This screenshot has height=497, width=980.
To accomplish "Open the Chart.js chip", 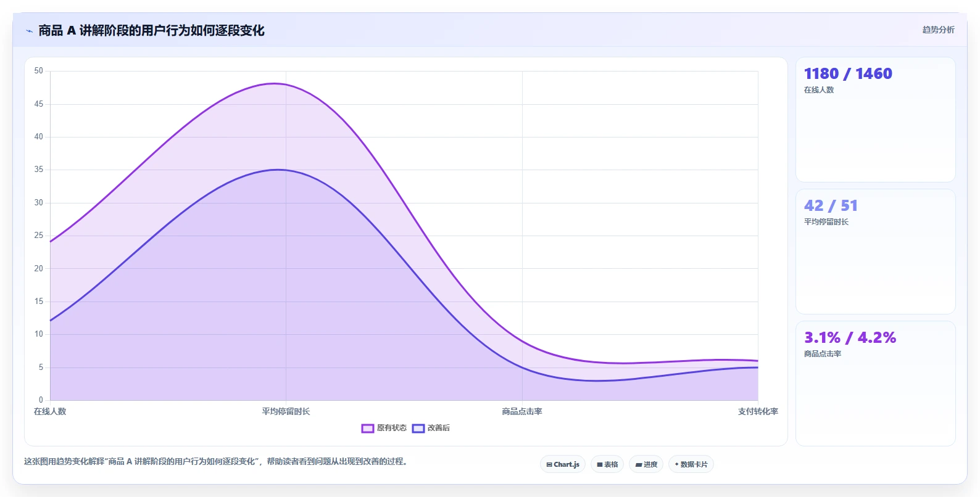I will point(563,464).
